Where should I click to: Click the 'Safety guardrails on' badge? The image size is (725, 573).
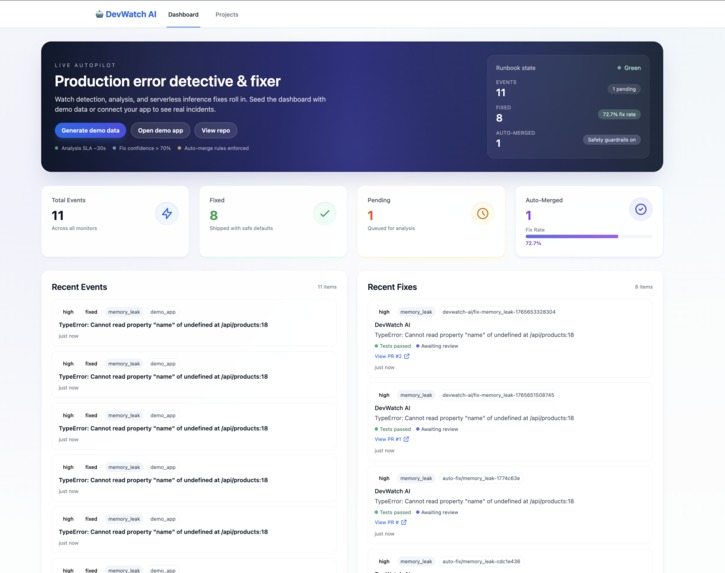(611, 140)
